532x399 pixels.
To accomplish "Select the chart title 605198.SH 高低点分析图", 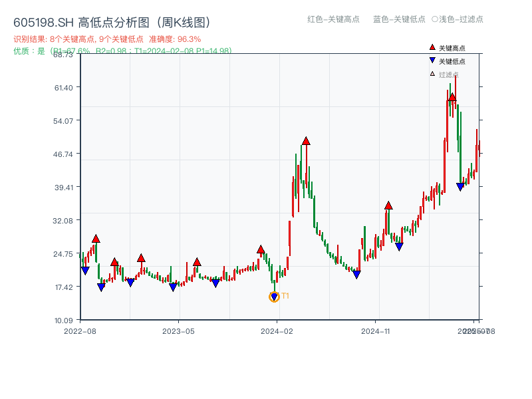I will 110,21.
